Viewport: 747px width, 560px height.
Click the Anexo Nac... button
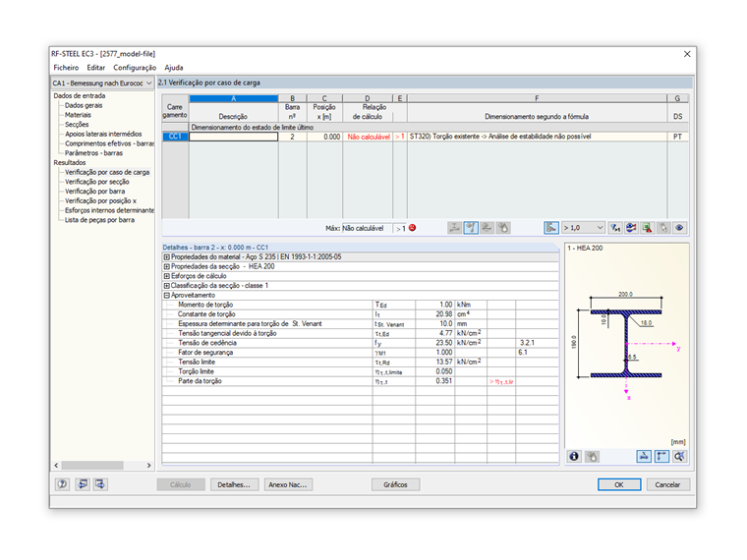pos(288,484)
